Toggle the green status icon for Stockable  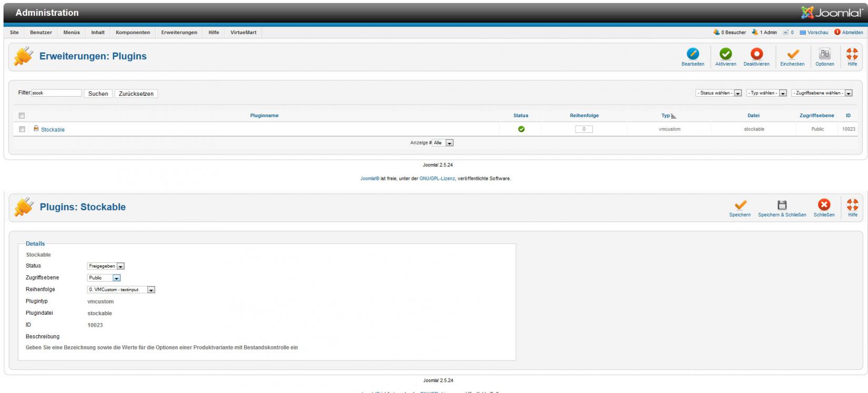(x=521, y=129)
